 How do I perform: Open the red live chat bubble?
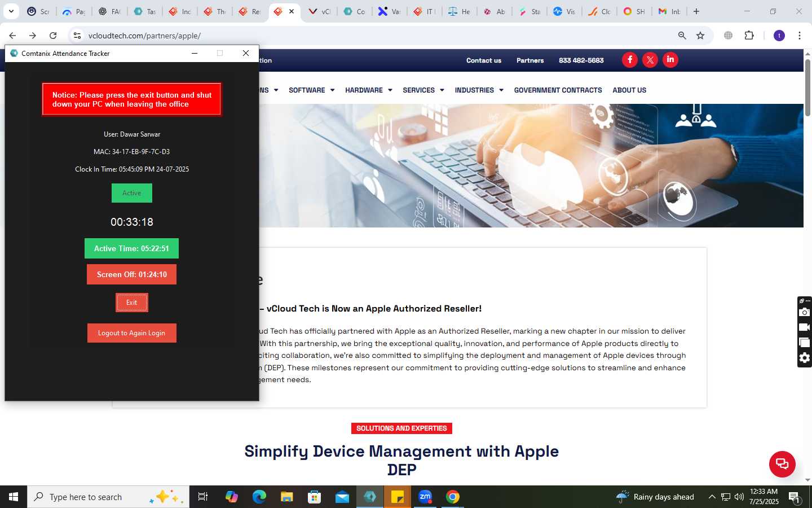click(x=782, y=464)
